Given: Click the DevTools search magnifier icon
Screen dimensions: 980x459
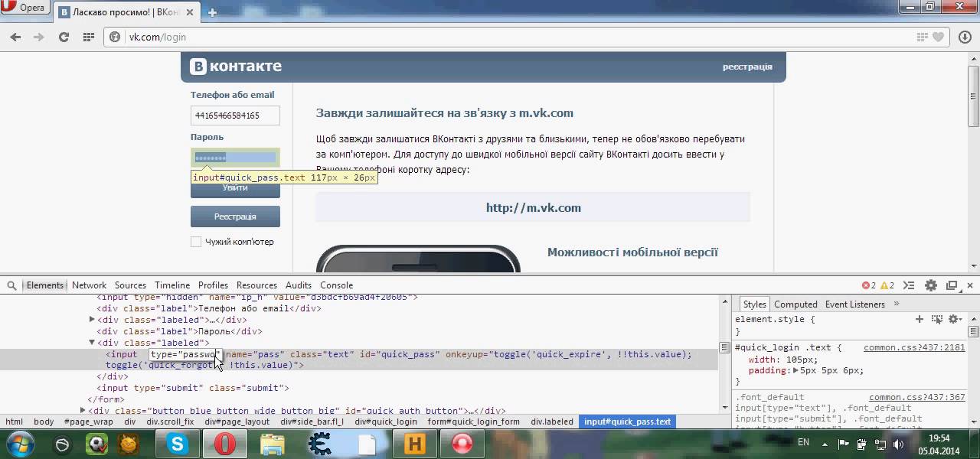Looking at the screenshot, I should pos(11,285).
